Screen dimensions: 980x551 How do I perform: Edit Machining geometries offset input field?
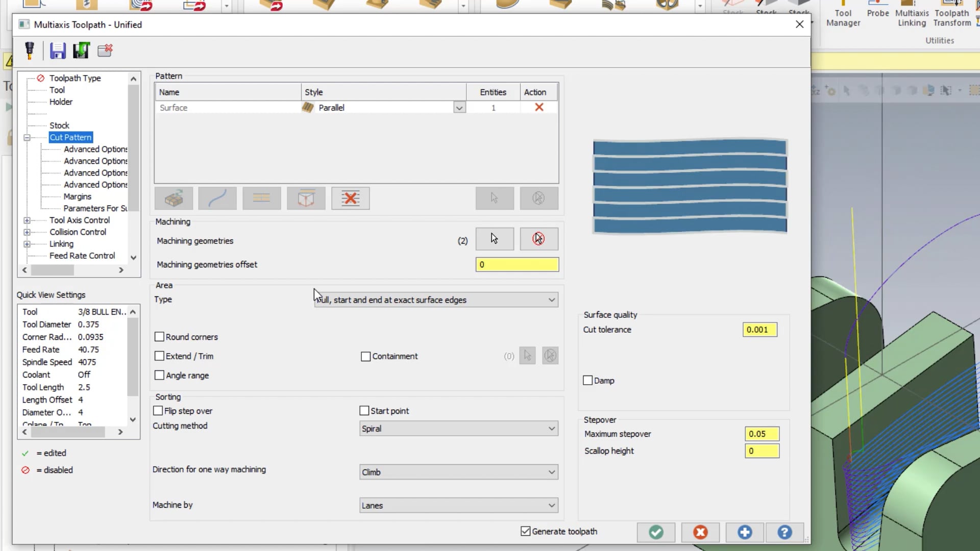pos(518,264)
